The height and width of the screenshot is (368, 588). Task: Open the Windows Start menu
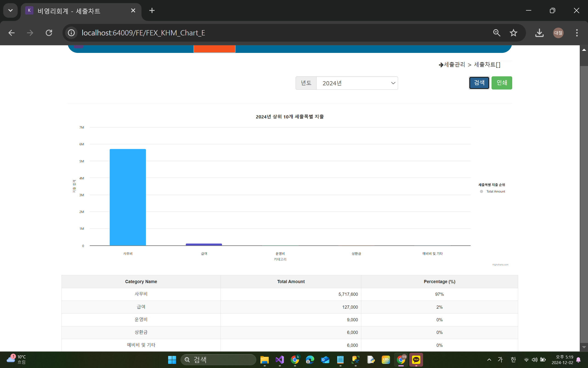pos(172,360)
